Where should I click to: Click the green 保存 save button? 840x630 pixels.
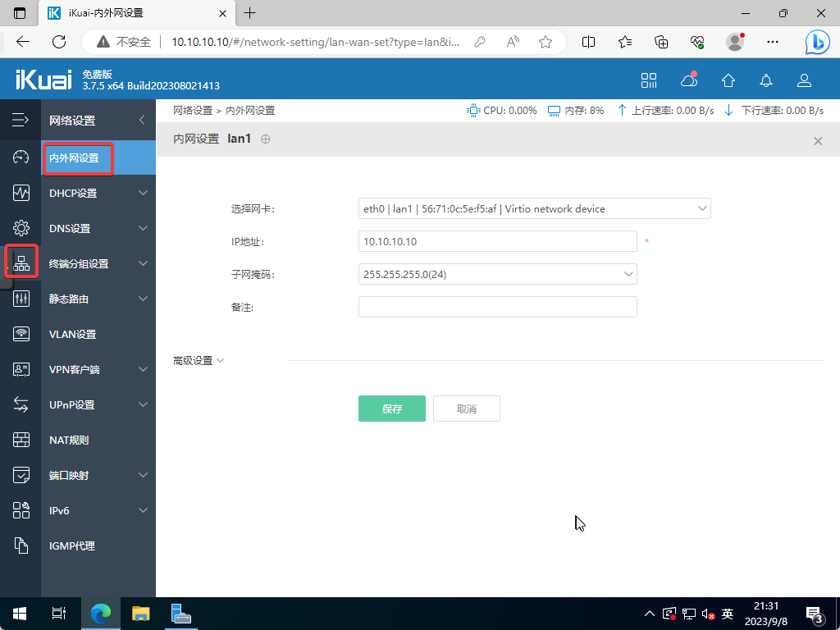(x=391, y=409)
